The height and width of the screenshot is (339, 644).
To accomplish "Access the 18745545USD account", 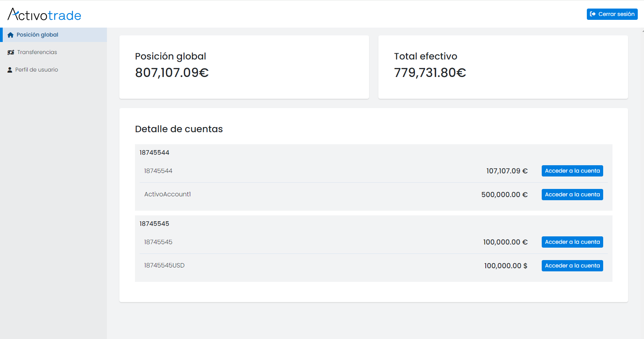I will coord(572,266).
